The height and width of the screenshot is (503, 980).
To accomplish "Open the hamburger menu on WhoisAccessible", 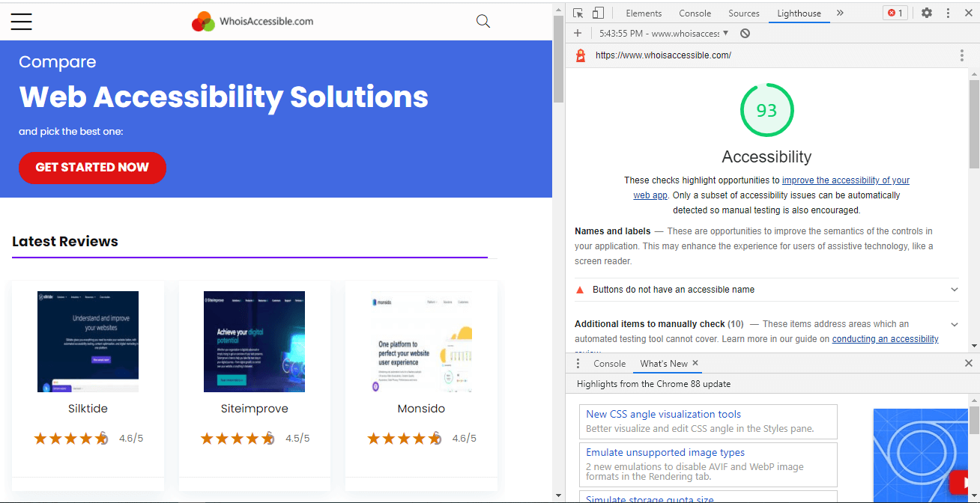I will pyautogui.click(x=22, y=22).
